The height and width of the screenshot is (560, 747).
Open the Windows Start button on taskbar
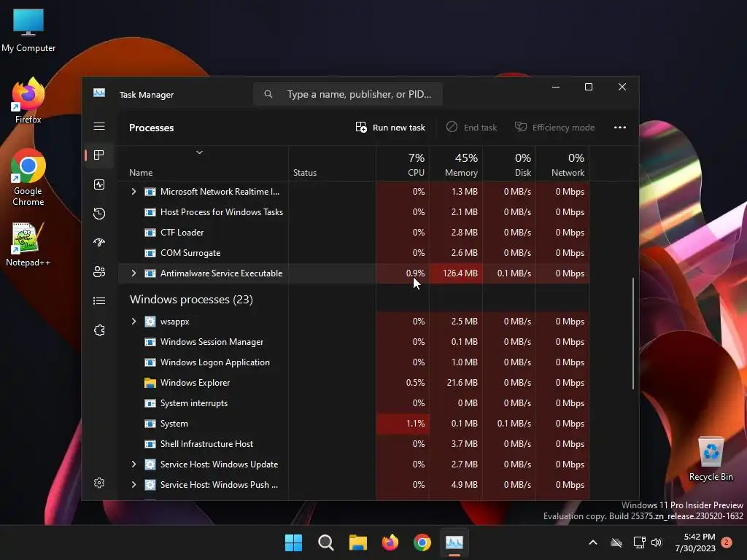[293, 542]
